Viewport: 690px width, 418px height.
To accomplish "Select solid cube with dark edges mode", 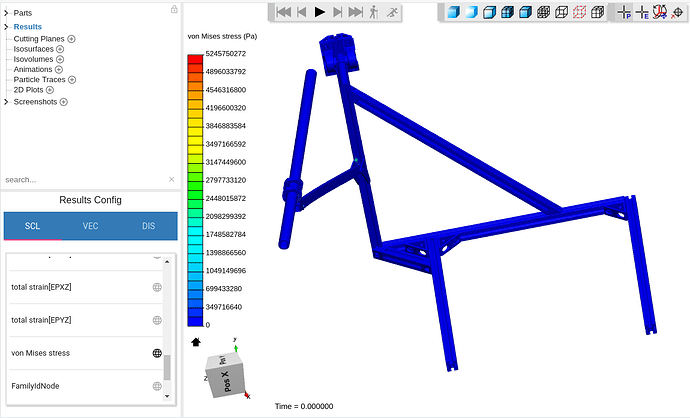I will 525,12.
